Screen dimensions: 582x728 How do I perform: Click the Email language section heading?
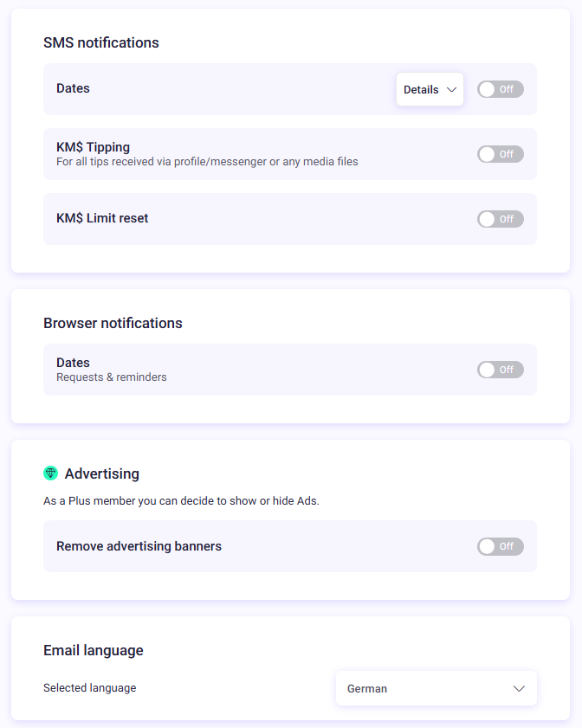tap(94, 650)
